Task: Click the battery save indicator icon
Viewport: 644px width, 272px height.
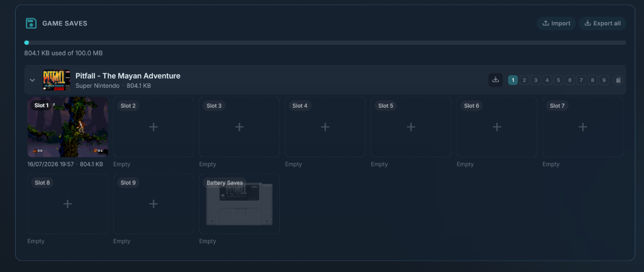Action: coord(618,80)
